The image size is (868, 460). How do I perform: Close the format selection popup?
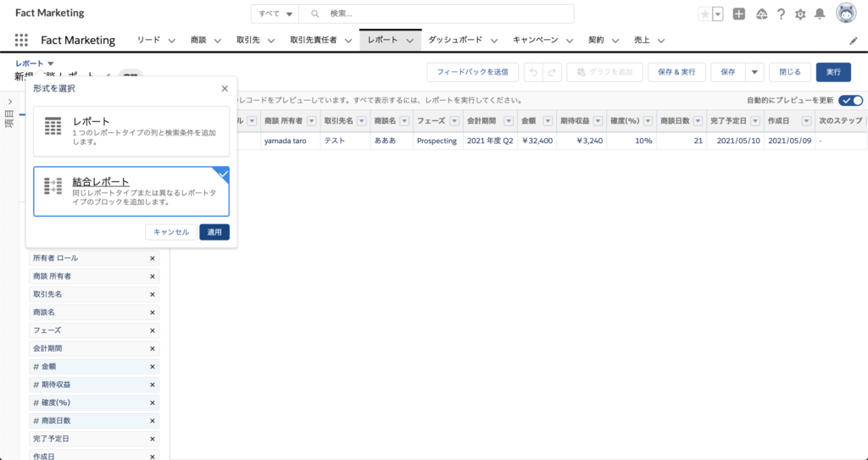(x=225, y=88)
